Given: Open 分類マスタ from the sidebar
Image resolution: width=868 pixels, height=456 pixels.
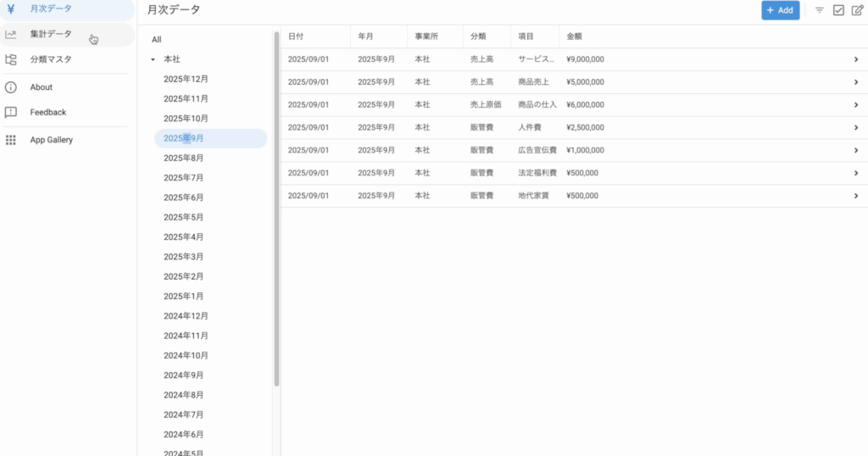Looking at the screenshot, I should point(51,59).
